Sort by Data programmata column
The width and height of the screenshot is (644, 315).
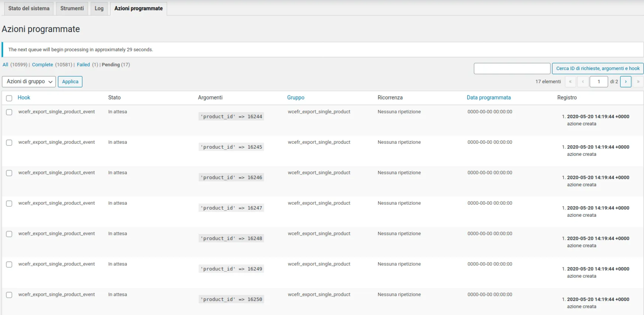pos(488,98)
